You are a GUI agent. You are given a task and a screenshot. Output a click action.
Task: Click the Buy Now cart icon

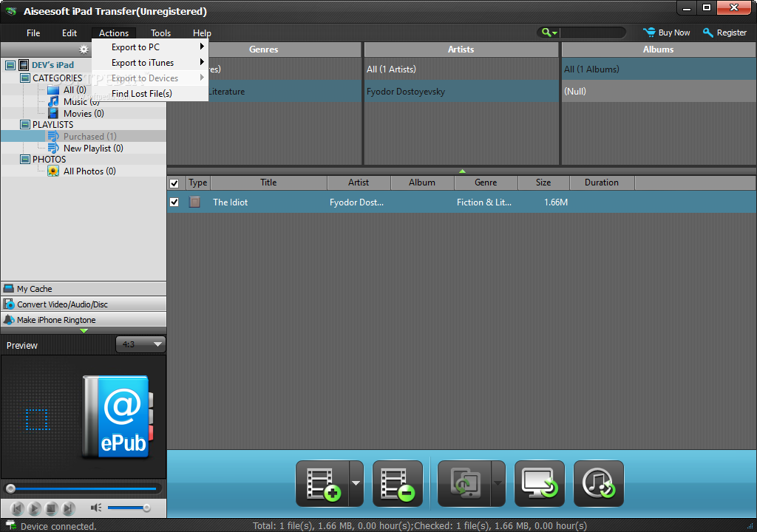pyautogui.click(x=649, y=33)
